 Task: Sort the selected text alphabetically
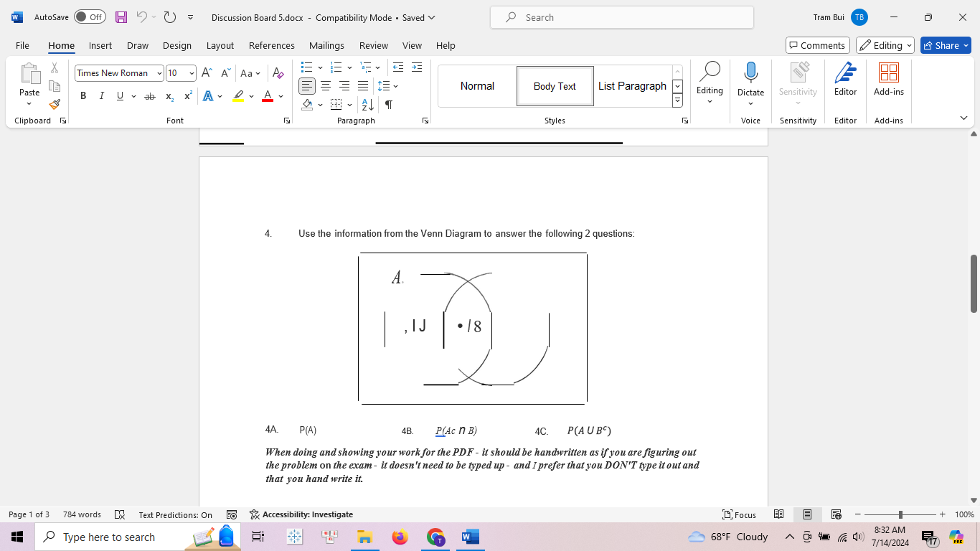click(x=368, y=105)
